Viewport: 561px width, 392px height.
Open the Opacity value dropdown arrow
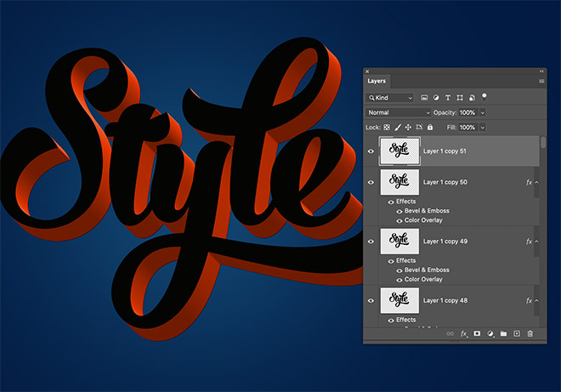coord(483,112)
